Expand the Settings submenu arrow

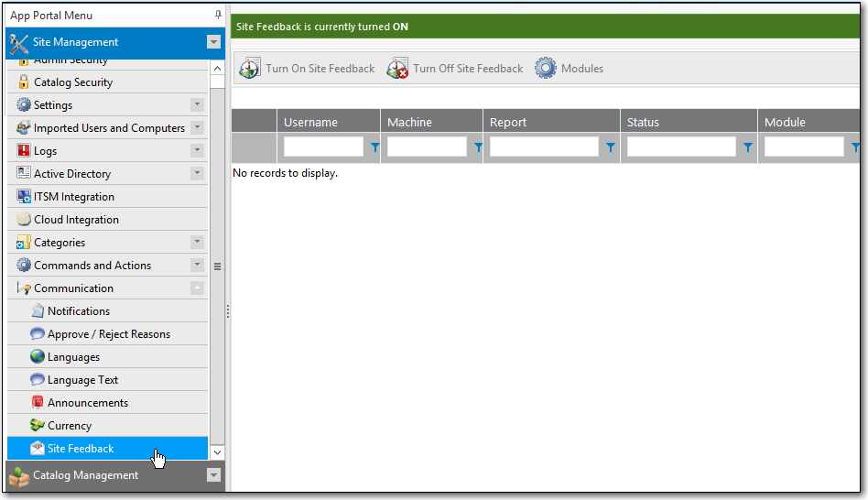197,105
